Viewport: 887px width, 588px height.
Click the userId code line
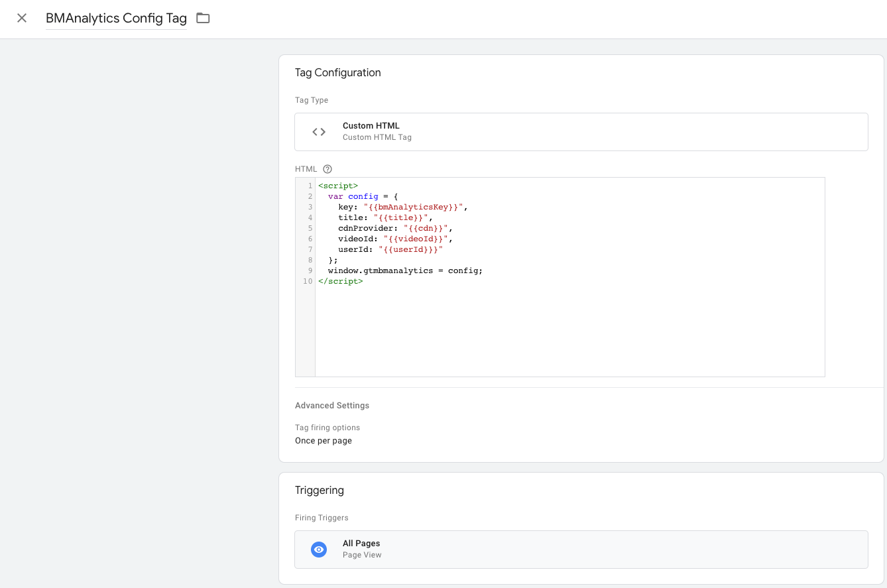coord(390,249)
